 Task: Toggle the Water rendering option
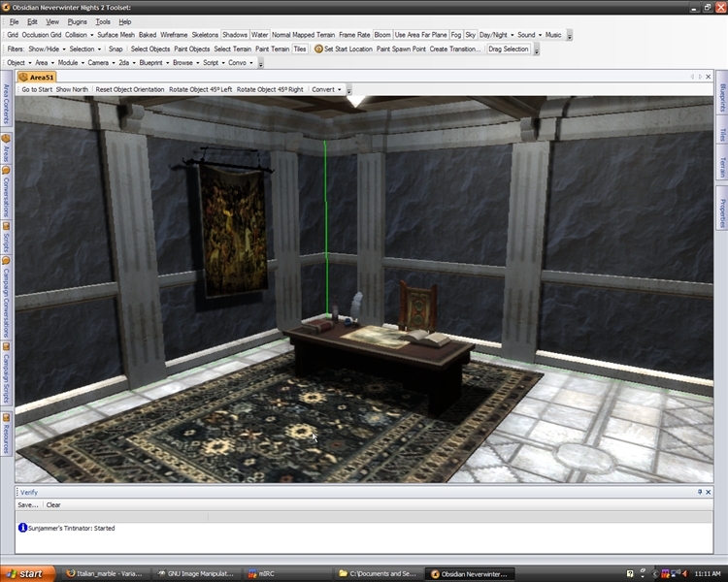259,35
